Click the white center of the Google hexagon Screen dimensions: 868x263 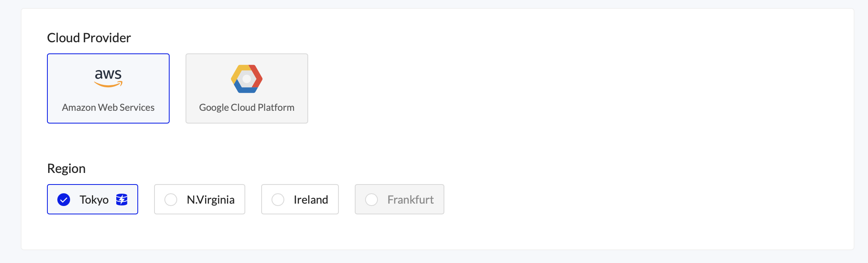point(247,79)
